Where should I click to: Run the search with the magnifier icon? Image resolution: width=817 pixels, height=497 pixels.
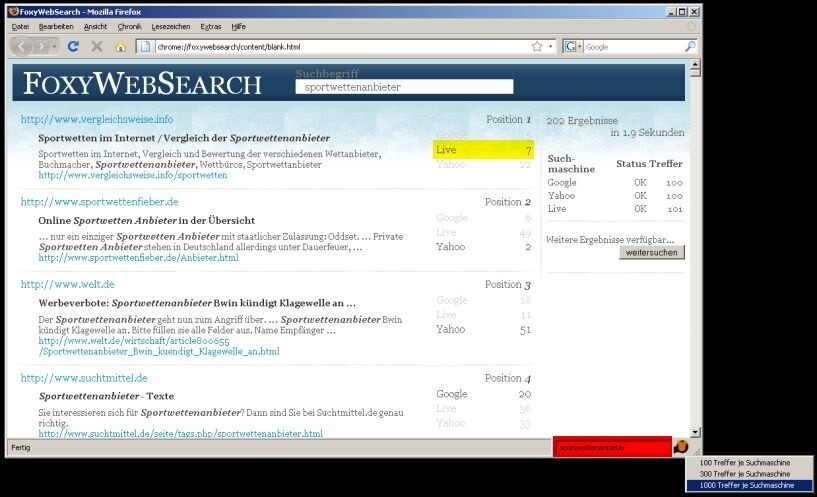[x=690, y=46]
